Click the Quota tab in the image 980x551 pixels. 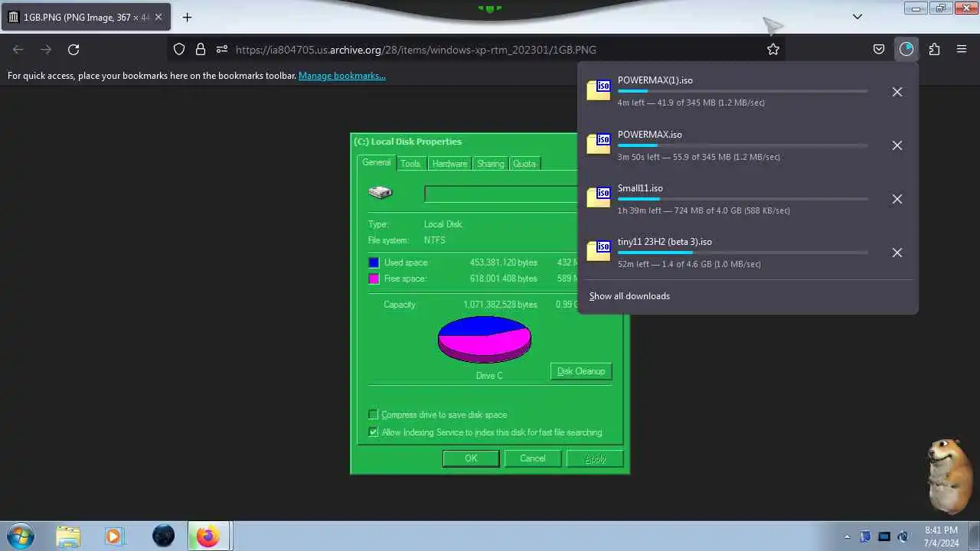524,164
